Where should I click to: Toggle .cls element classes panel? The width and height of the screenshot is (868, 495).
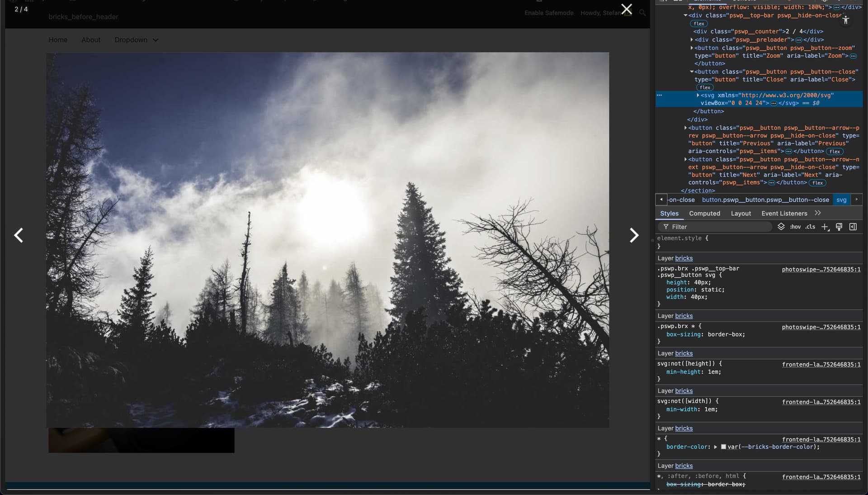810,227
